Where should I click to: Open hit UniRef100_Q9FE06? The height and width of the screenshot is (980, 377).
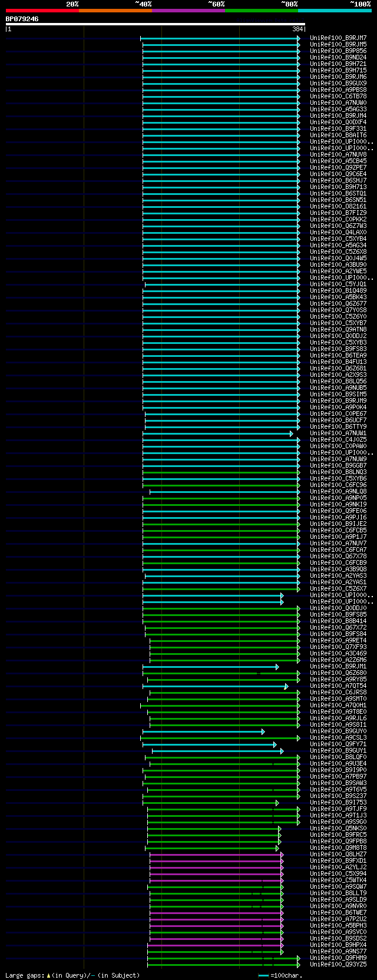[x=338, y=511]
